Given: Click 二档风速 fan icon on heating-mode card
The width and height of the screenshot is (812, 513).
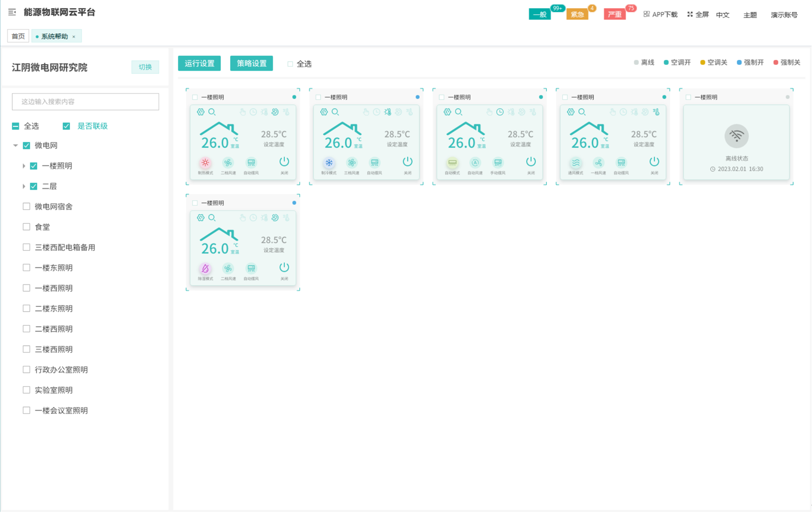Looking at the screenshot, I should click(228, 163).
